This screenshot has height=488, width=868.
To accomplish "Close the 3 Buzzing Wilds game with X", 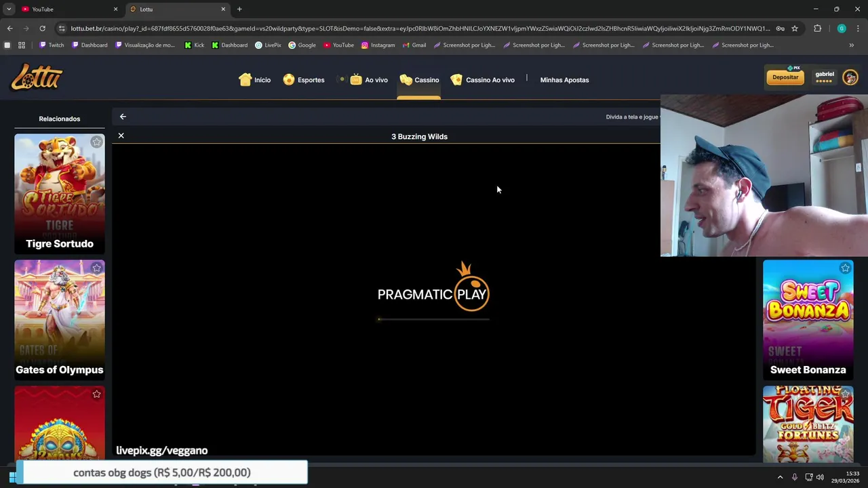I will click(121, 136).
